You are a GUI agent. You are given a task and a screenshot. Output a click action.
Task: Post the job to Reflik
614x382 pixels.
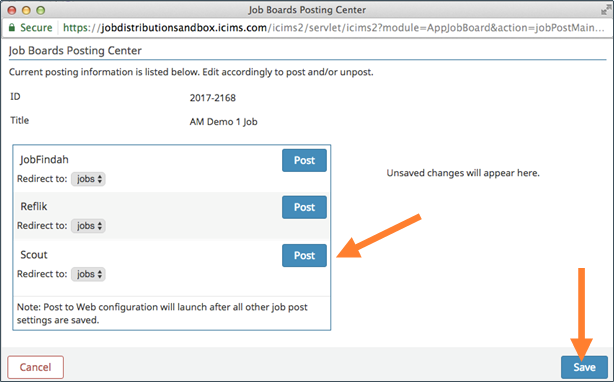click(x=304, y=207)
